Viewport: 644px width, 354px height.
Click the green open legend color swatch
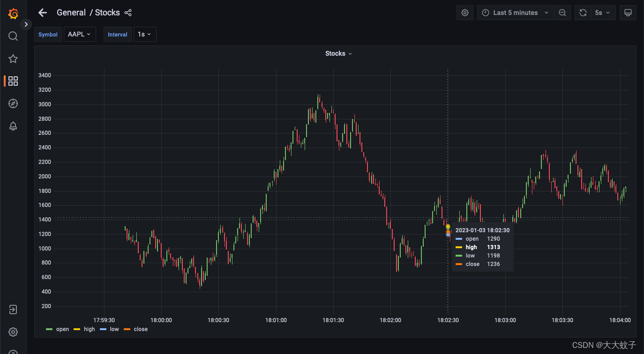49,329
